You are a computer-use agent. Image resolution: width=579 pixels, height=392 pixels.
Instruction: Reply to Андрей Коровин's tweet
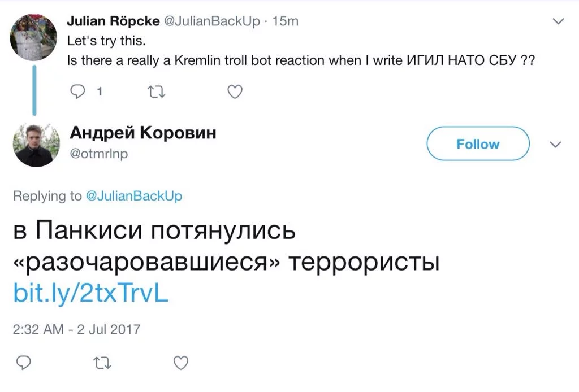pyautogui.click(x=24, y=362)
